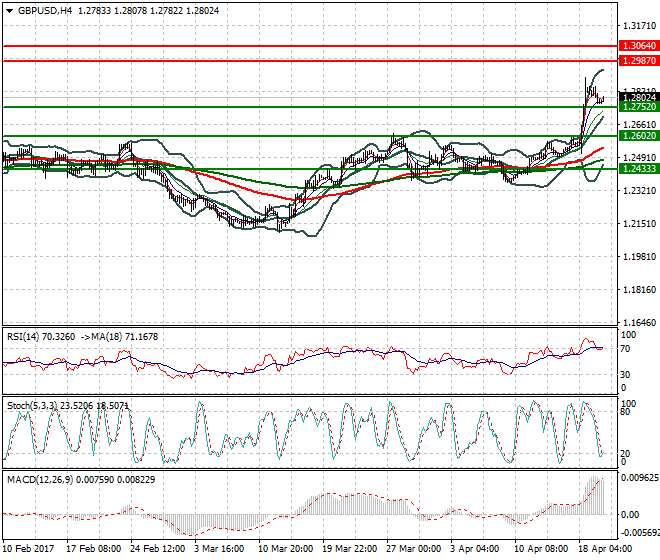Image resolution: width=660 pixels, height=560 pixels.
Task: Select the 1.24333 green support price label
Action: [639, 169]
